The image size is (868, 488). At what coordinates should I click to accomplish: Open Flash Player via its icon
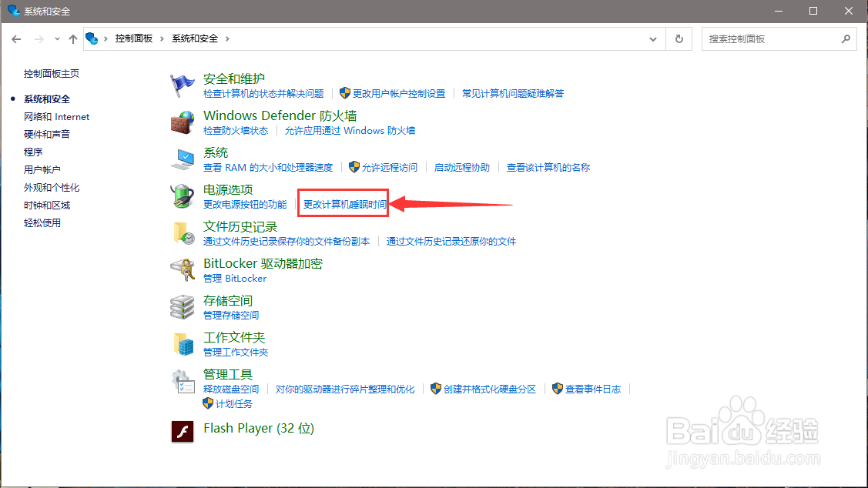coord(183,431)
